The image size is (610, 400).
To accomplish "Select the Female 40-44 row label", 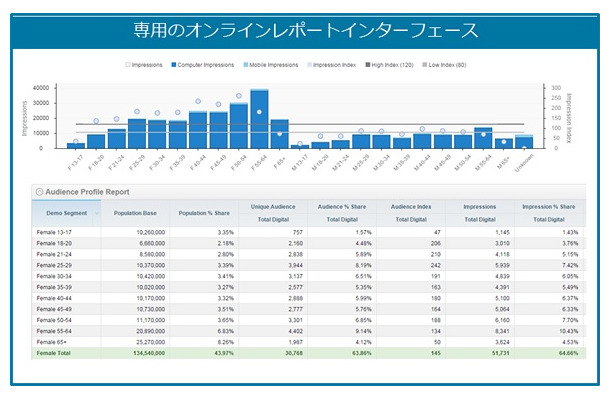I will (x=54, y=298).
